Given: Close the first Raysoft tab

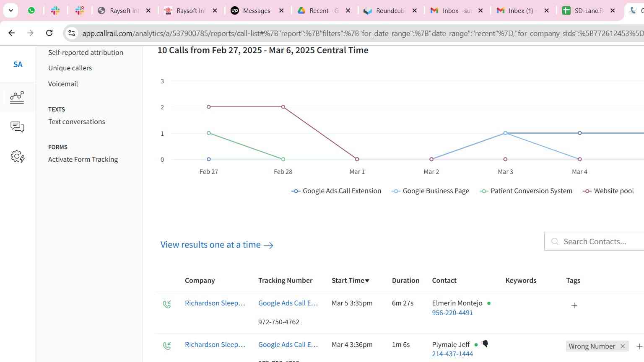Looking at the screenshot, I should (148, 11).
